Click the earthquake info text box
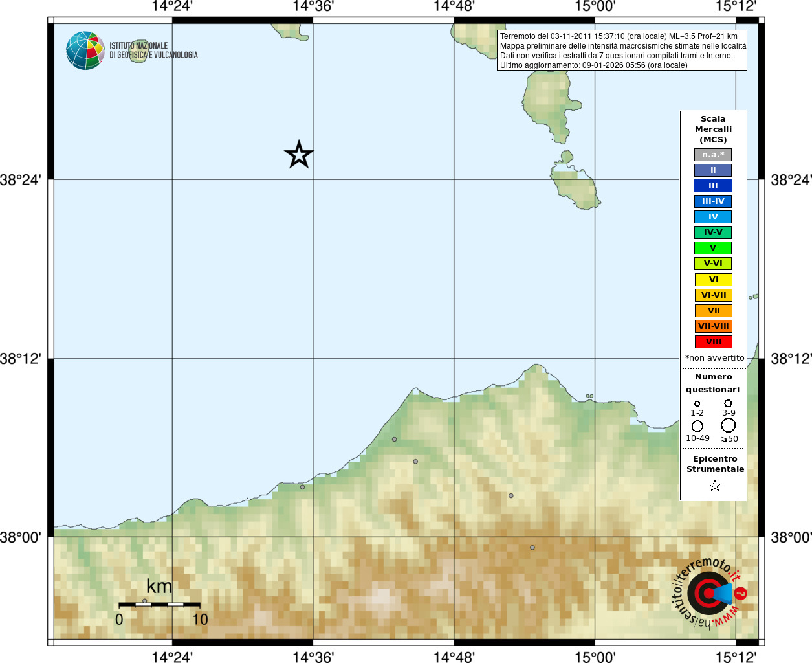Viewport: 812px width, 663px height. click(x=622, y=51)
